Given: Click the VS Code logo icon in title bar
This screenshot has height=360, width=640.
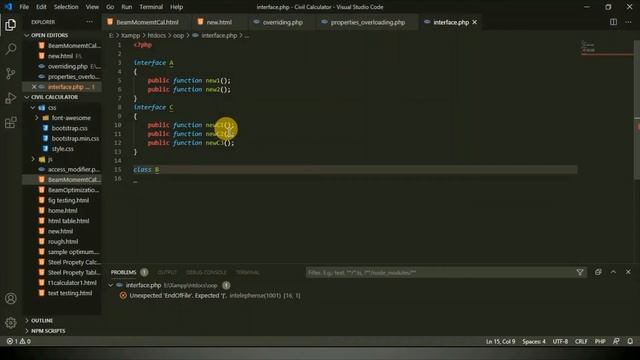Looking at the screenshot, I should coord(8,7).
